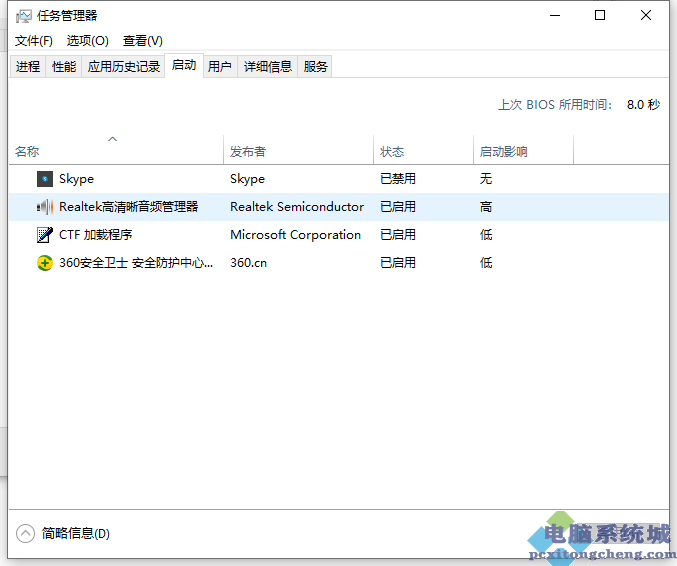Click the 360.cn publisher cell

point(248,262)
